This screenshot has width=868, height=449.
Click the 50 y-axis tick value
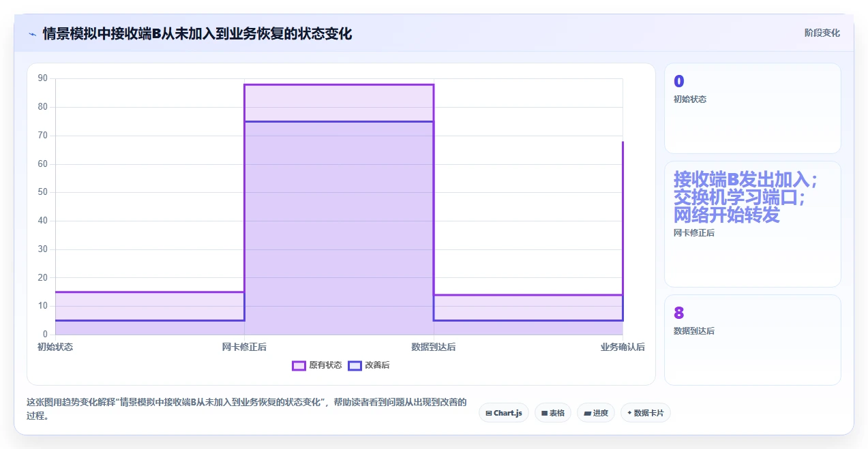43,192
